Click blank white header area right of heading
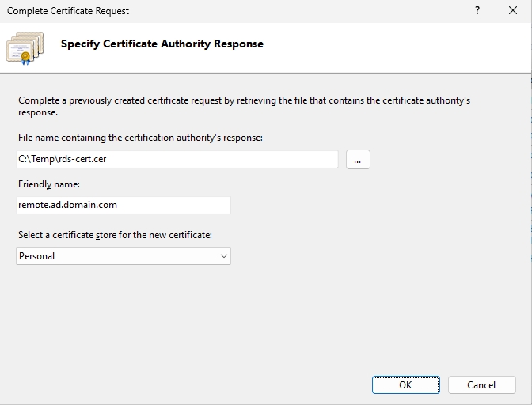The width and height of the screenshot is (532, 405). tap(396, 46)
